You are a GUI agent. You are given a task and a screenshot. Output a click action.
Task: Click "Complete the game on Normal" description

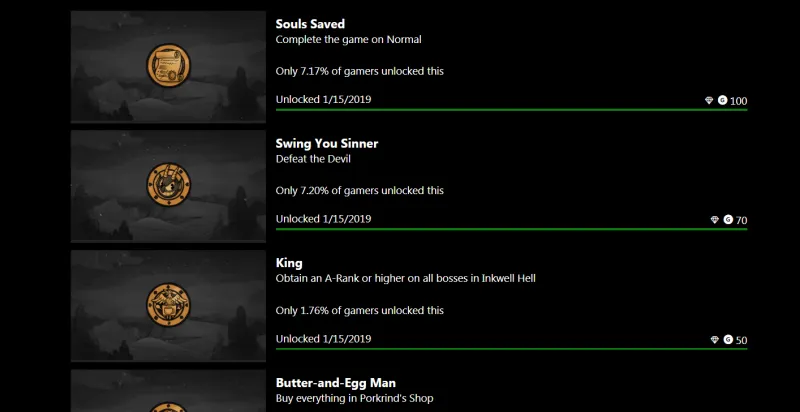point(348,39)
